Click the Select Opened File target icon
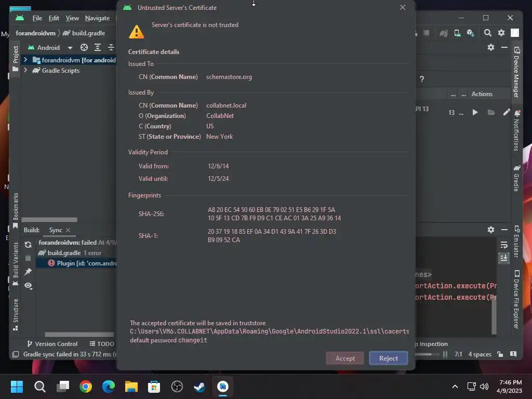Image resolution: width=532 pixels, height=399 pixels. point(84,47)
